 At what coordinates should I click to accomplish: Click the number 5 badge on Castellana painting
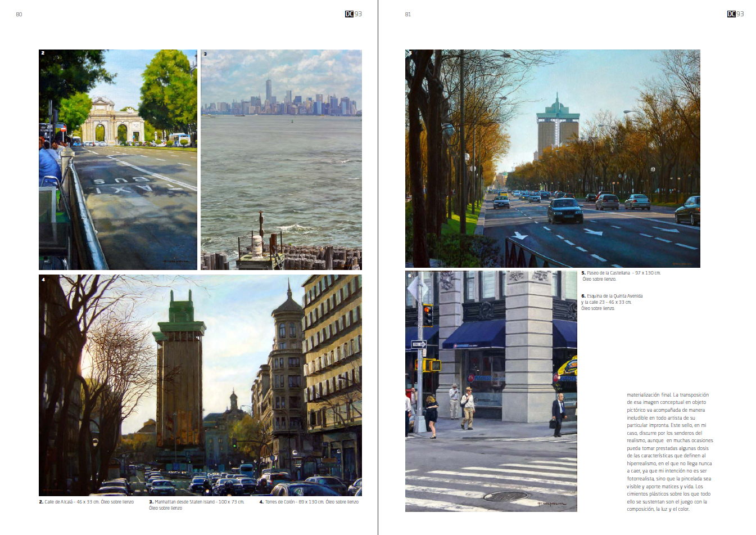click(x=410, y=53)
